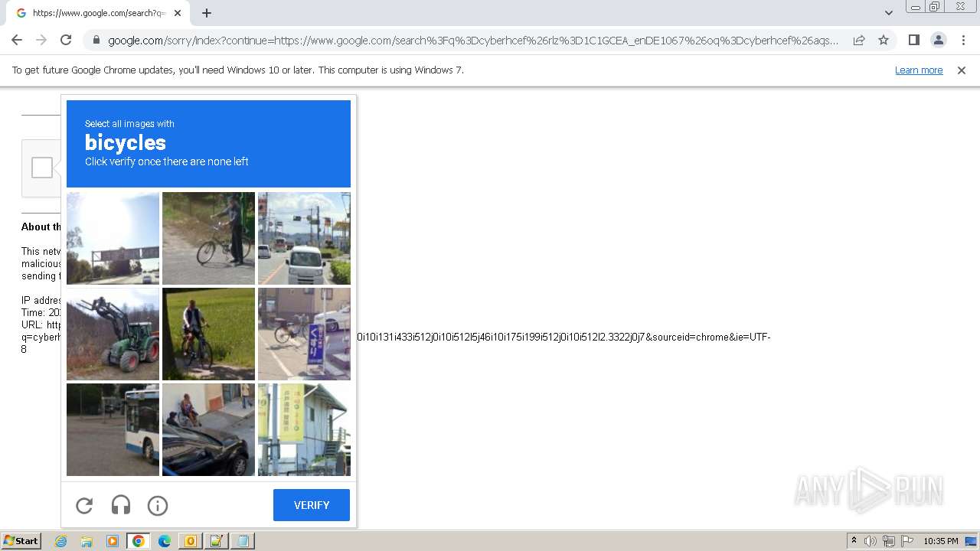
Task: Select the image of a man standing with a bicycle
Action: click(208, 238)
